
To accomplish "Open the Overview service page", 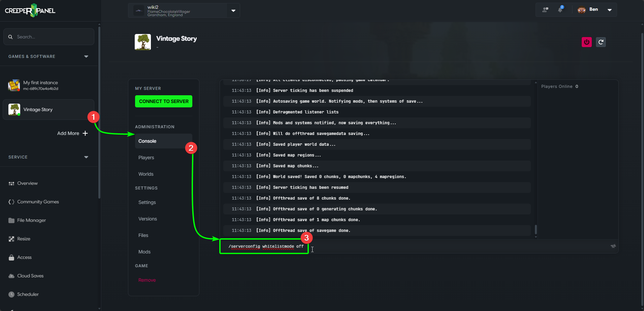I will coord(27,183).
